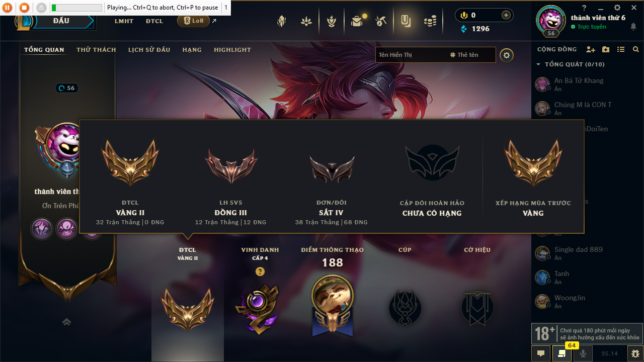
Task: Search the friends list magnifier icon
Action: tap(636, 49)
